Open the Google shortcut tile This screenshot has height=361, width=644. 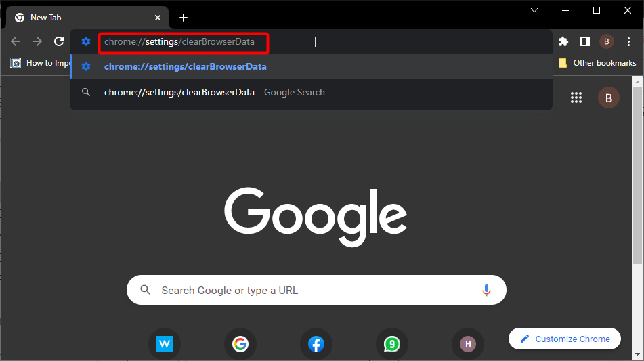tap(240, 344)
